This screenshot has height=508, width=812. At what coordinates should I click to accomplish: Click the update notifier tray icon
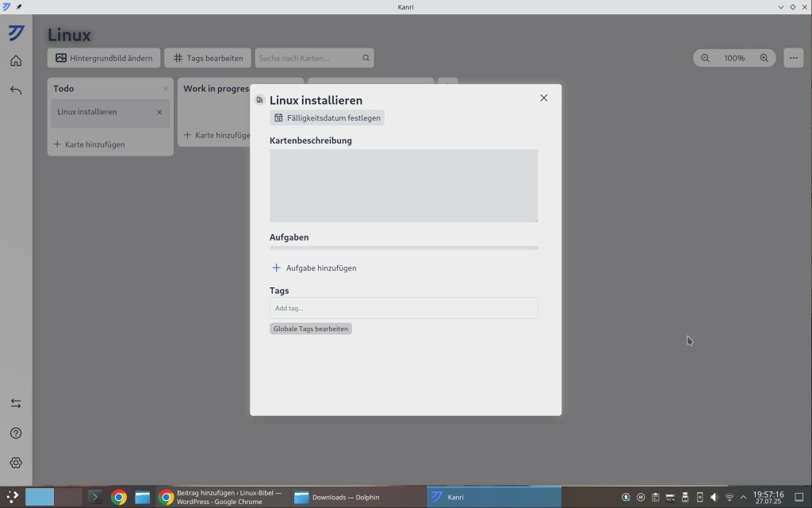coord(626,497)
